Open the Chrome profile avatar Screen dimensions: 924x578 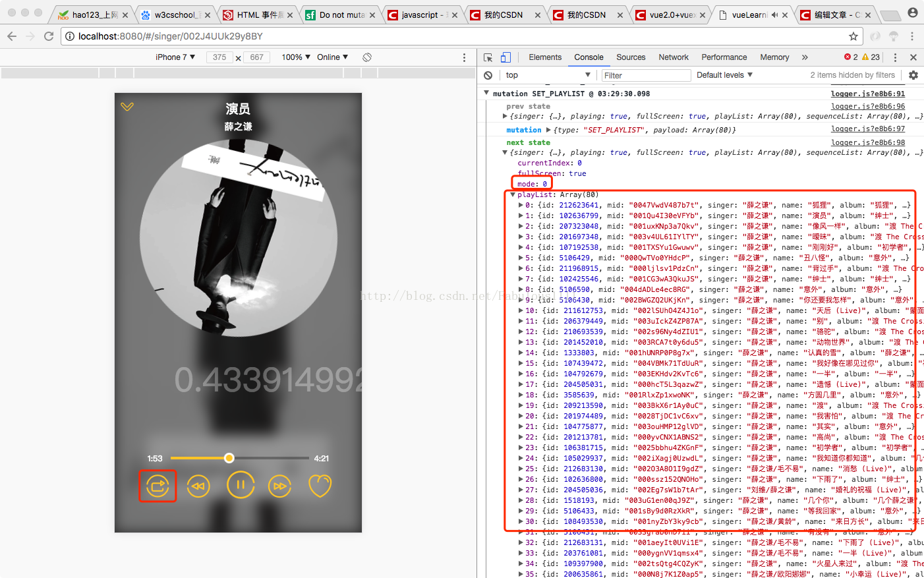point(912,13)
